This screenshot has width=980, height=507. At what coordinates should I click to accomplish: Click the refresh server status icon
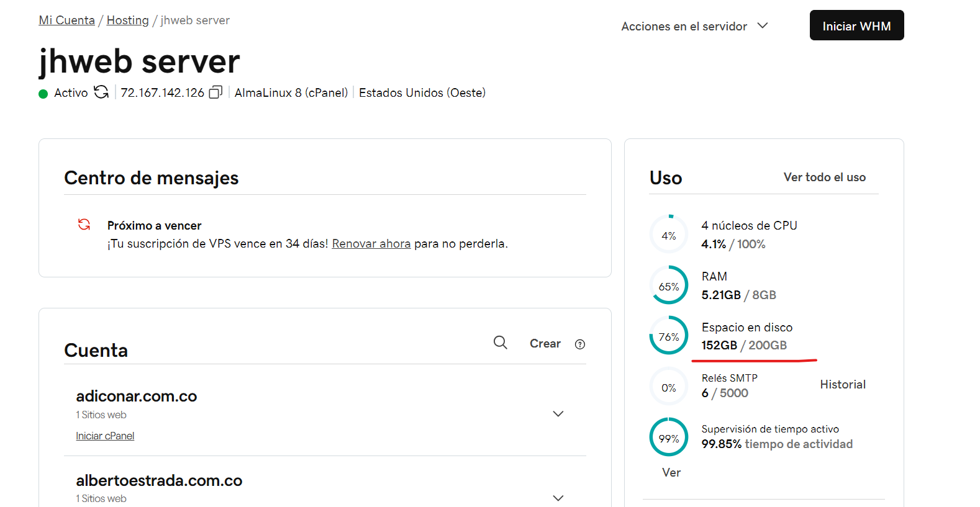pyautogui.click(x=101, y=92)
